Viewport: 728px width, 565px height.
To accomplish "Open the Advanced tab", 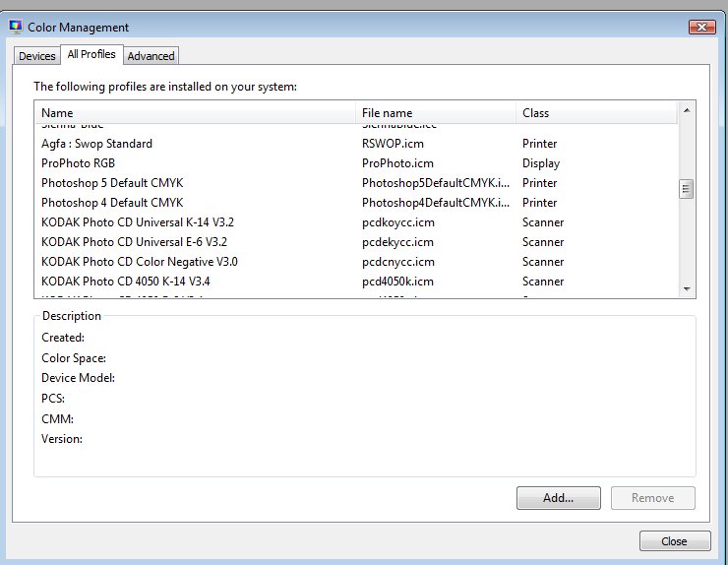I will [151, 56].
